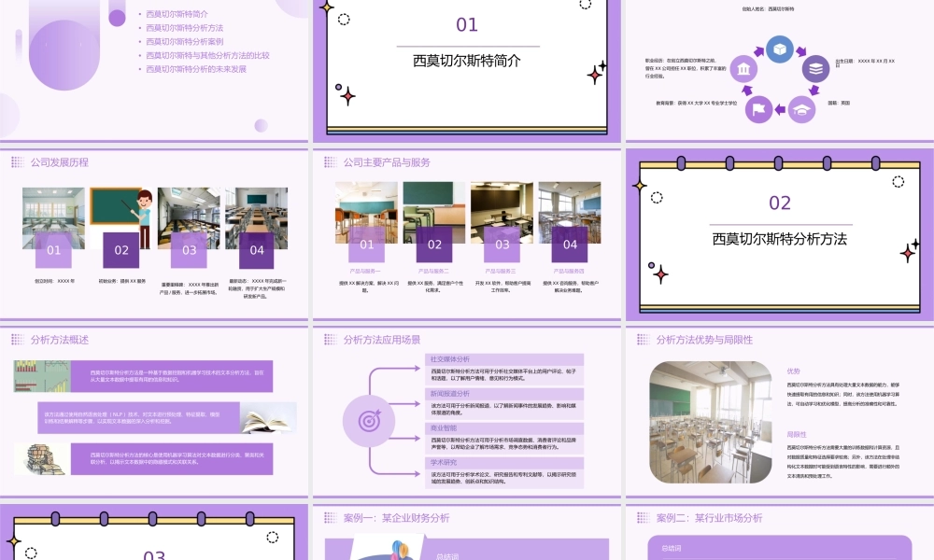This screenshot has height=560, width=934.
Task: Click the stacked books image in 分析方法概述 slide
Action: [x=42, y=459]
